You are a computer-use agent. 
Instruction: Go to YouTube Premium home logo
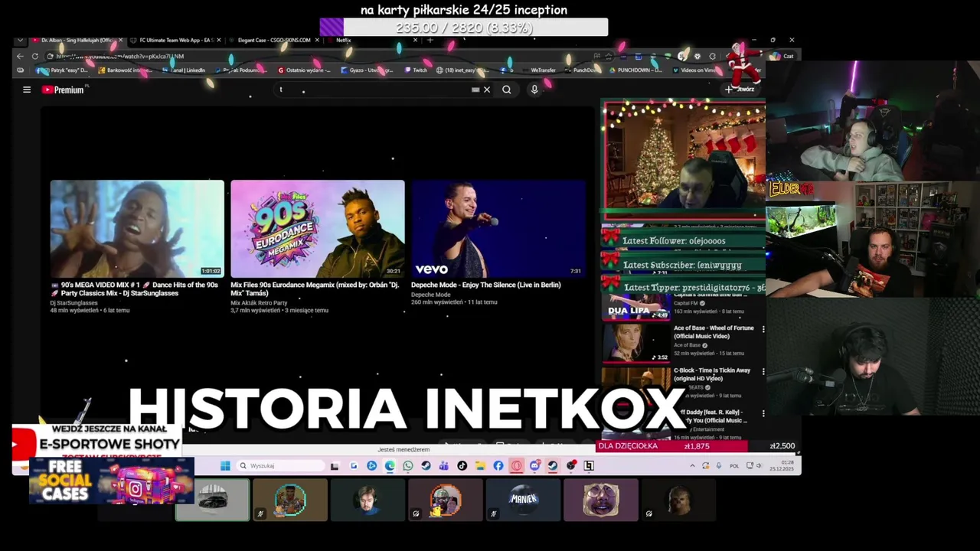pyautogui.click(x=63, y=90)
